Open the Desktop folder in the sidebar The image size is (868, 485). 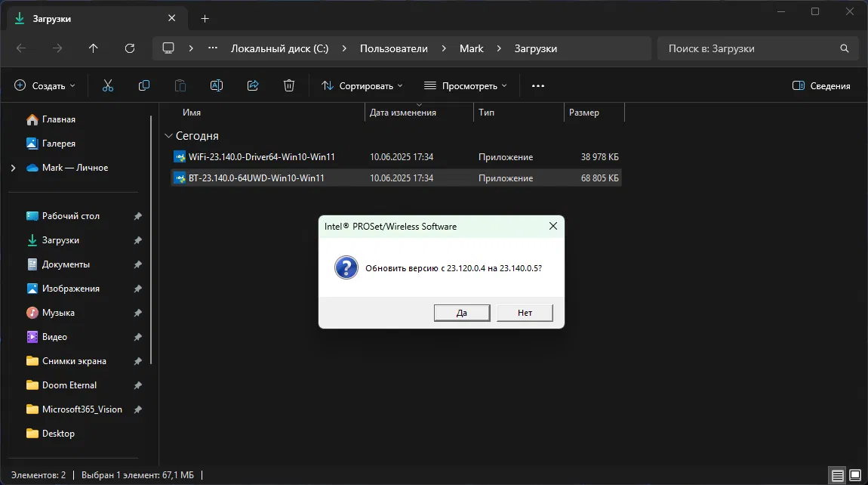tap(58, 434)
